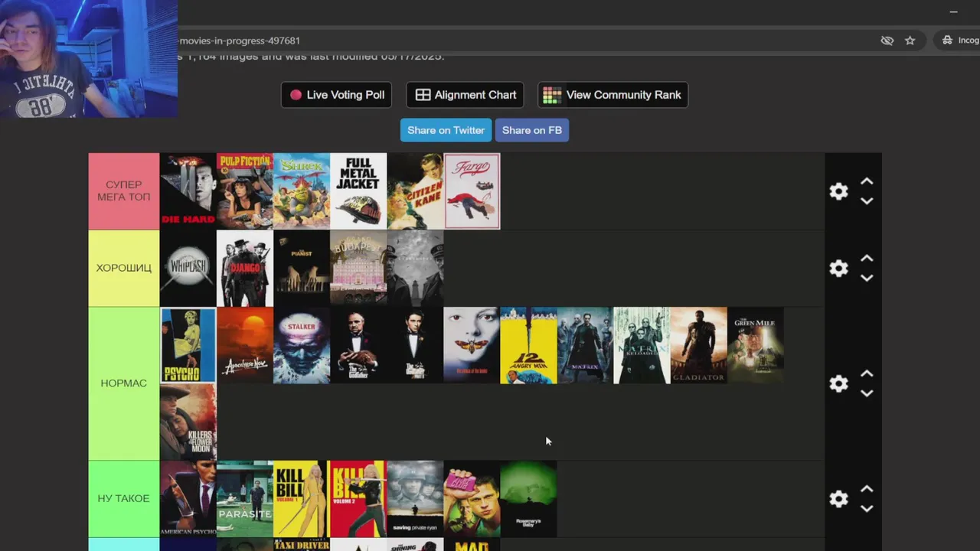This screenshot has height=551, width=980.
Task: Select the Citizen Kane poster
Action: [415, 191]
